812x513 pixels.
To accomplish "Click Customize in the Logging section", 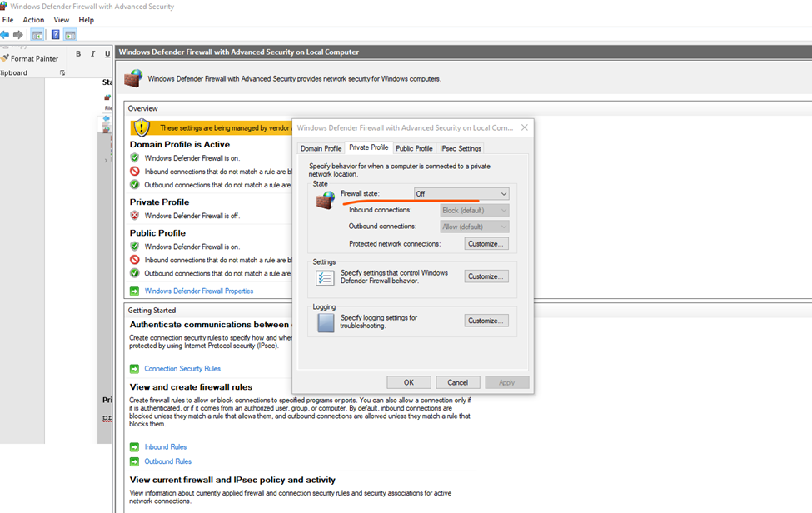I will click(x=486, y=321).
